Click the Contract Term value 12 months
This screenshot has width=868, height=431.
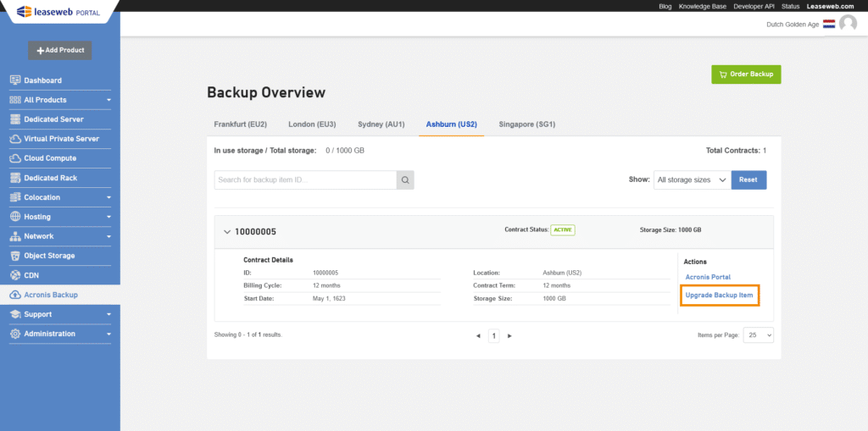coord(557,286)
